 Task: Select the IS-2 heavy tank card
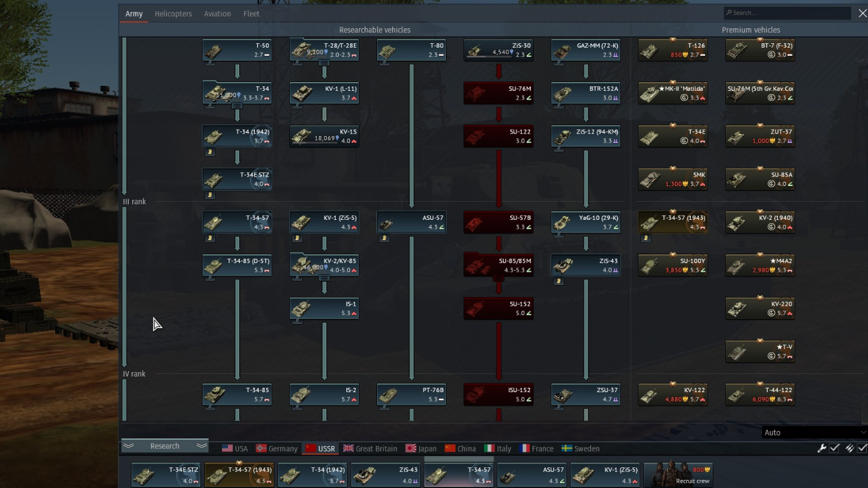tap(324, 395)
